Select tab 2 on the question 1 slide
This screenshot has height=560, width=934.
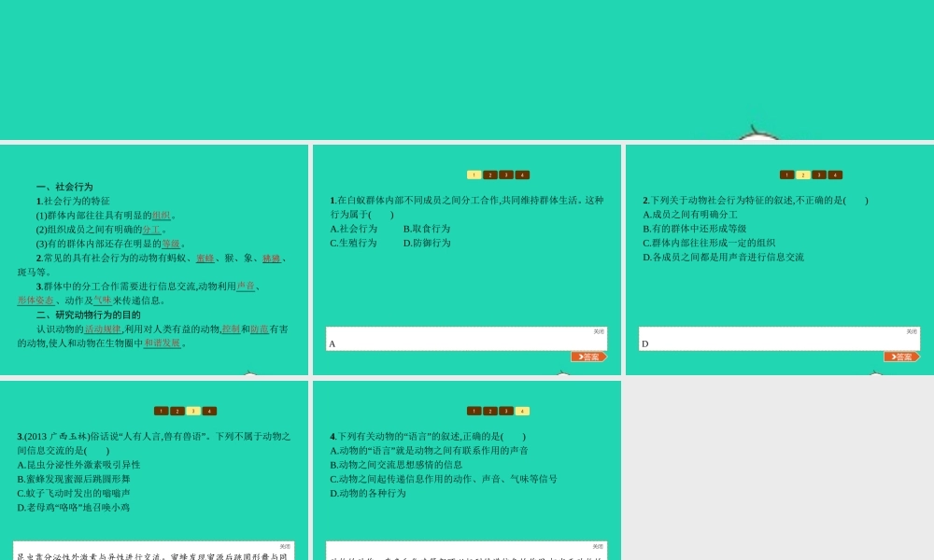[490, 175]
